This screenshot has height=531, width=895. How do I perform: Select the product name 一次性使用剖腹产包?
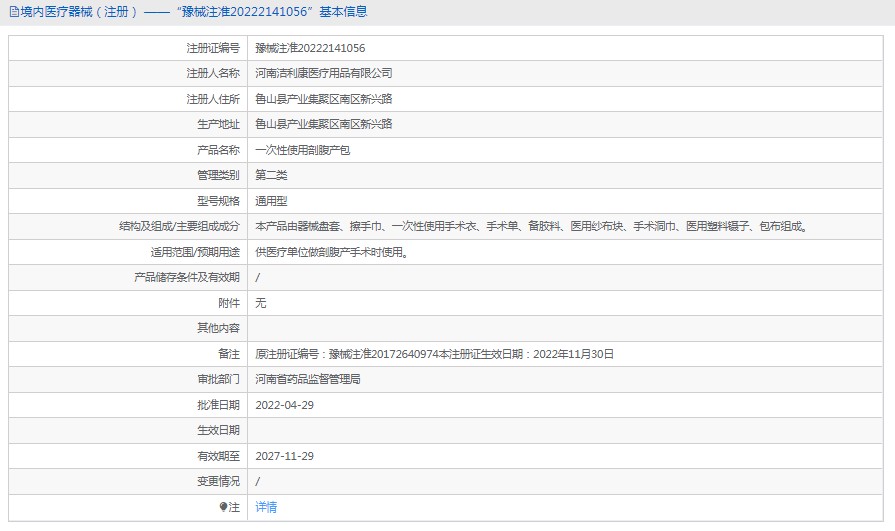(x=303, y=150)
